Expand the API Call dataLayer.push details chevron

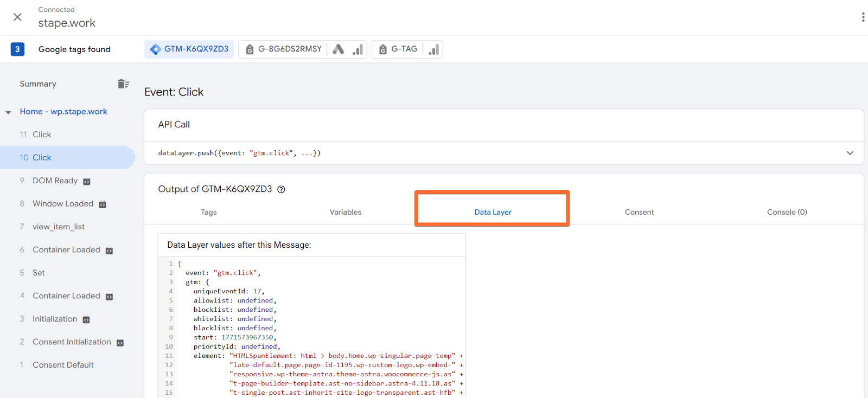[x=850, y=153]
